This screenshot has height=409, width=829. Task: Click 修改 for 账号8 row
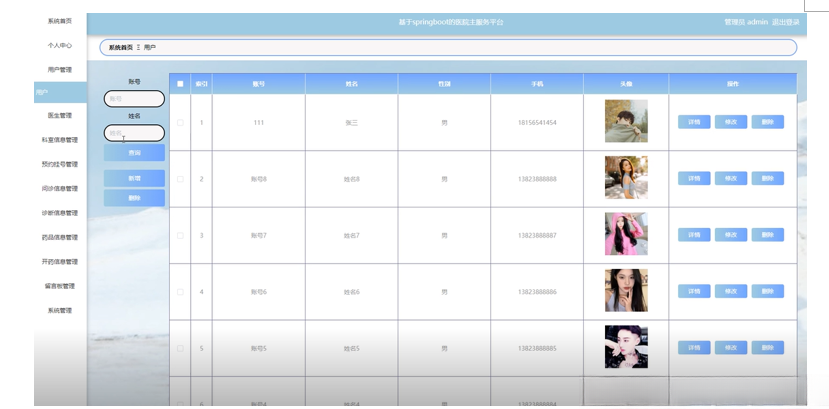tap(731, 178)
